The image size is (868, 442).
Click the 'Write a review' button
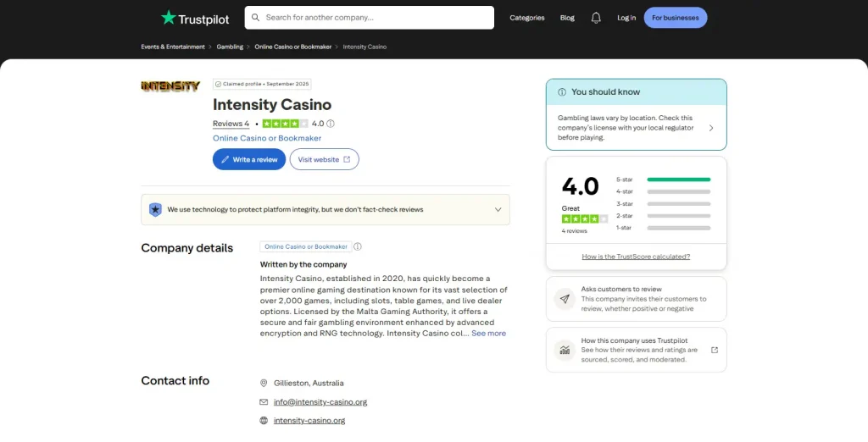point(249,159)
